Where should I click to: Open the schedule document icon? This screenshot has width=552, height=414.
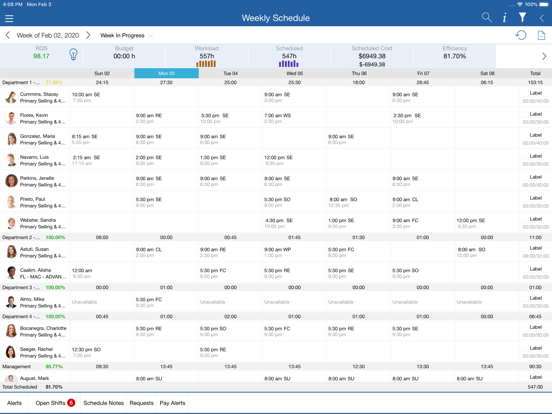(541, 35)
